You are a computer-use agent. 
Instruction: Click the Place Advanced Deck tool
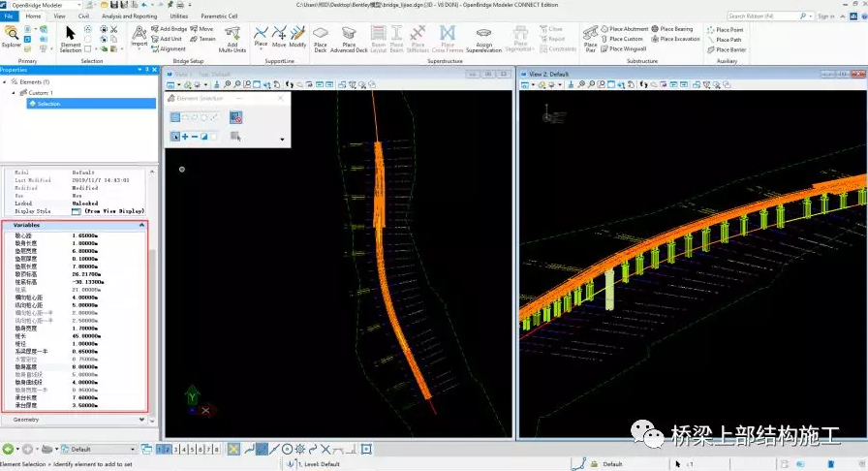[x=349, y=39]
